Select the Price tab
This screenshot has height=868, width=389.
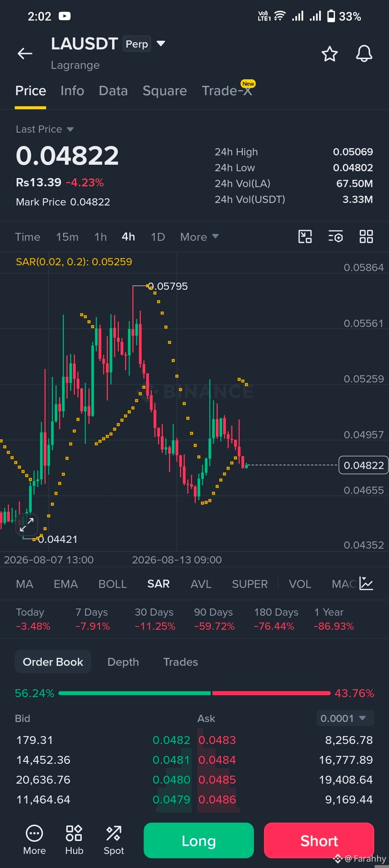point(31,91)
